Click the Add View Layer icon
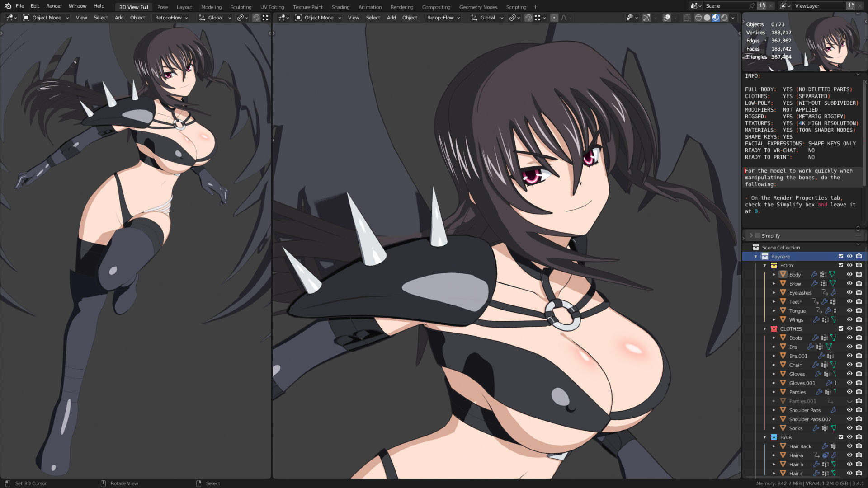The width and height of the screenshot is (868, 488). click(x=851, y=6)
